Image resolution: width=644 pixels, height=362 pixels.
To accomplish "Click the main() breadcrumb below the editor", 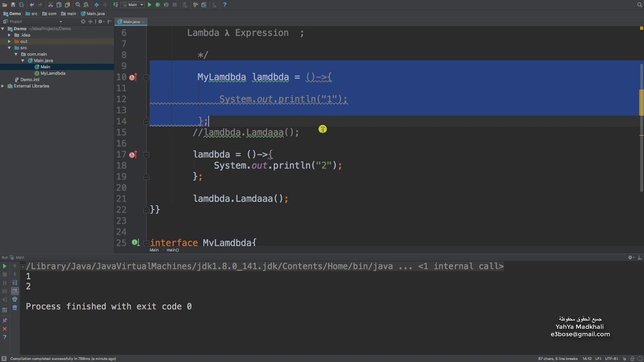I will (x=173, y=250).
